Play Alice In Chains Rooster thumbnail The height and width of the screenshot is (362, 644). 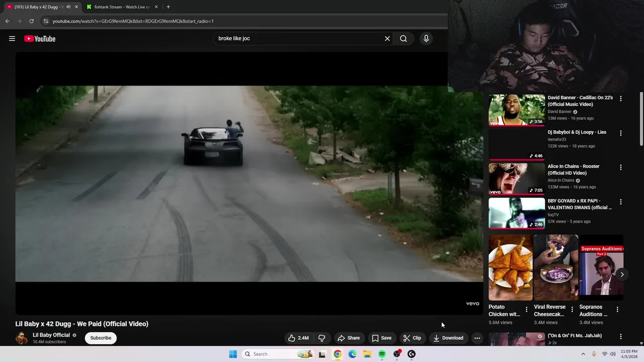pyautogui.click(x=517, y=178)
